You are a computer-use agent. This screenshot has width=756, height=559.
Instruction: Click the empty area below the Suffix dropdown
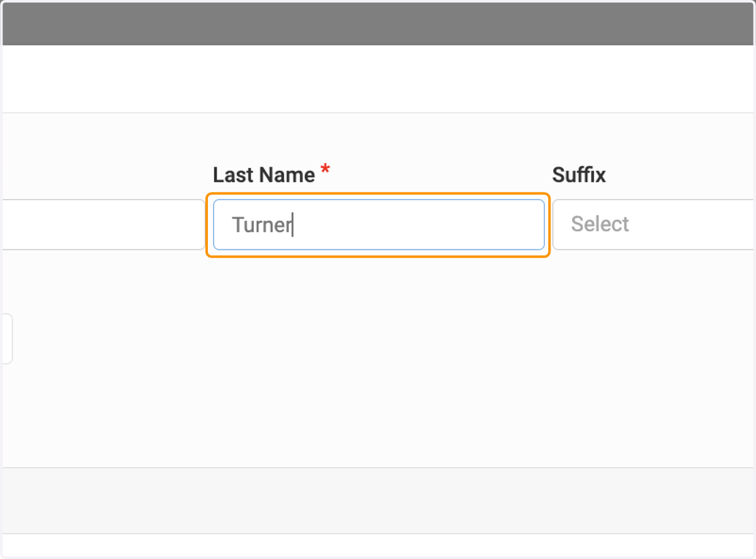[x=654, y=359]
